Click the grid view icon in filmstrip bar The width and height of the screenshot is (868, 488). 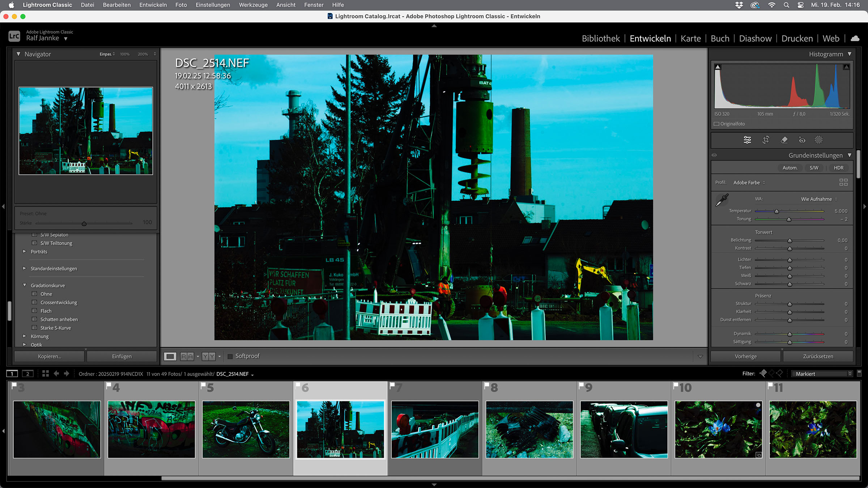45,373
